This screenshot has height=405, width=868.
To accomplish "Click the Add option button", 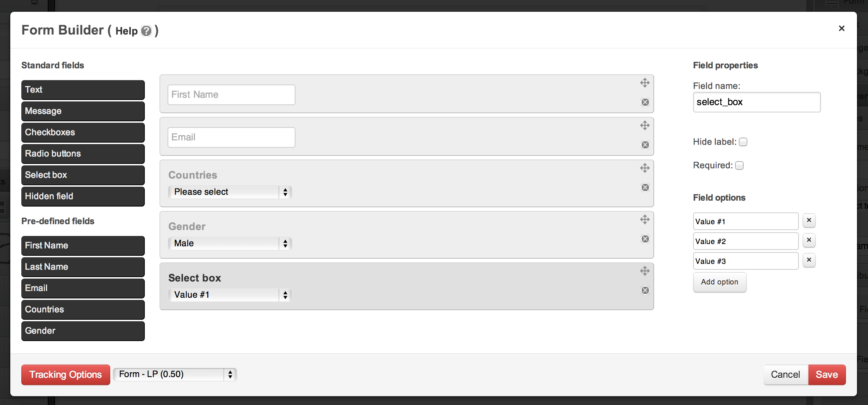I will 719,282.
